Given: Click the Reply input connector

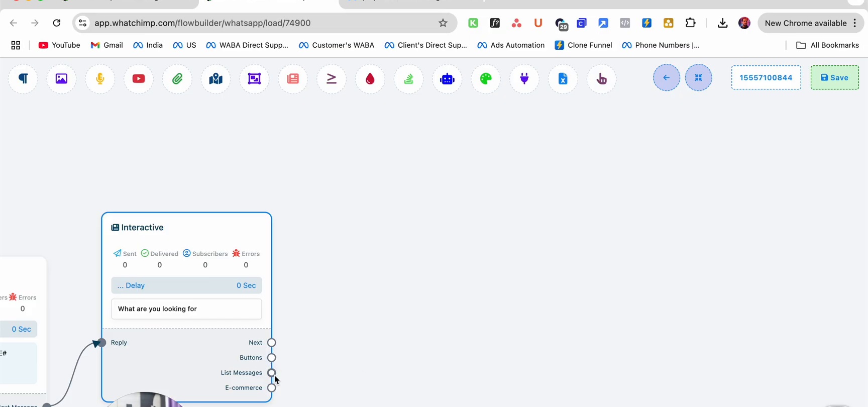Looking at the screenshot, I should 102,343.
